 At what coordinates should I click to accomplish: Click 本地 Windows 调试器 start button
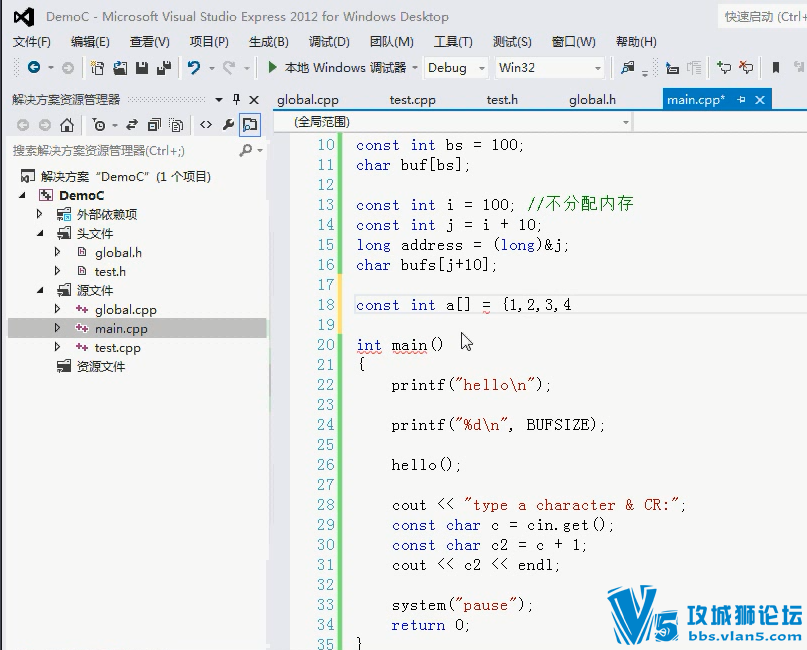coord(337,67)
